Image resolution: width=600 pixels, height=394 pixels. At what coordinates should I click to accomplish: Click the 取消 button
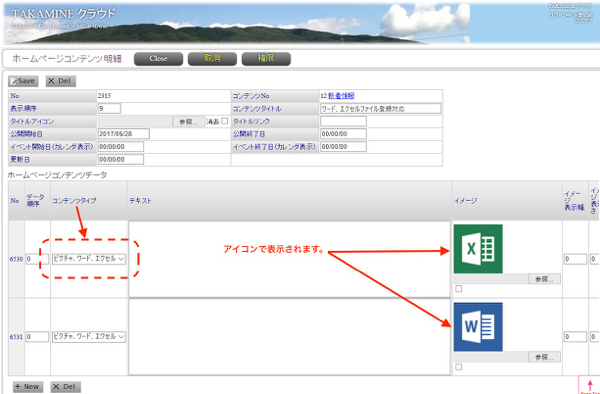pyautogui.click(x=212, y=59)
